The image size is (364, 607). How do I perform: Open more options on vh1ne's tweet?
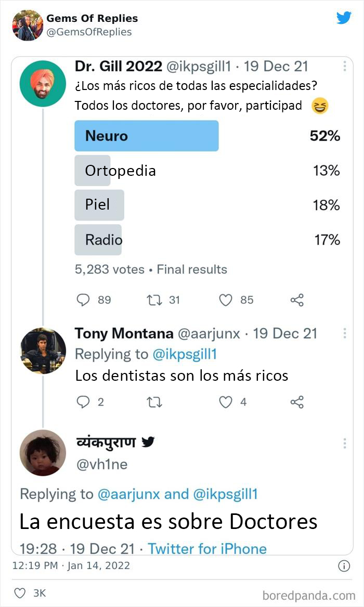[344, 443]
